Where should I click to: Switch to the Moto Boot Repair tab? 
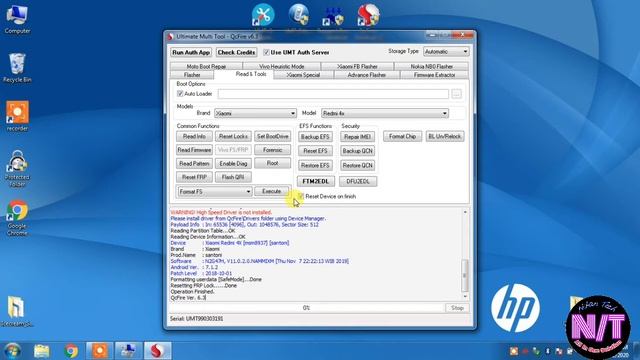click(206, 66)
